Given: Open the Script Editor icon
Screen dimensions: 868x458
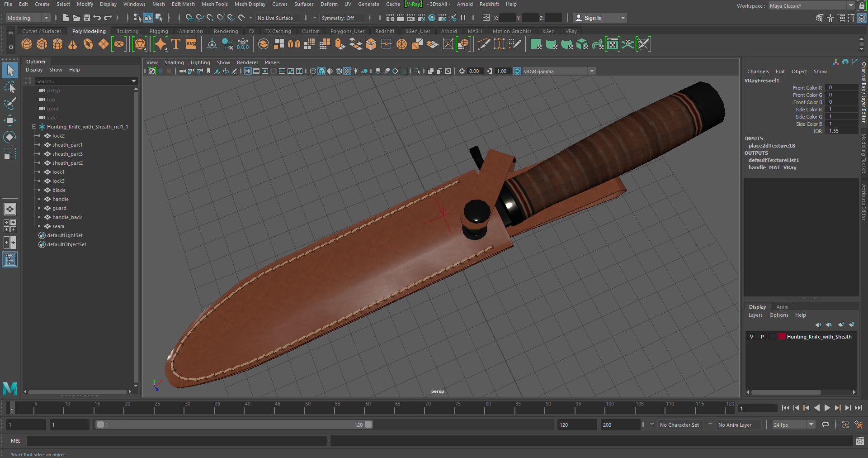Looking at the screenshot, I should click(x=859, y=440).
